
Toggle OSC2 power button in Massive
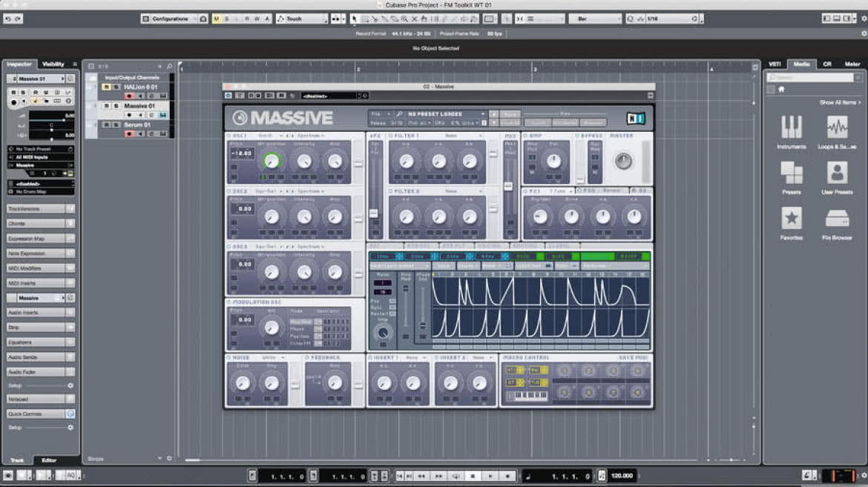point(229,191)
